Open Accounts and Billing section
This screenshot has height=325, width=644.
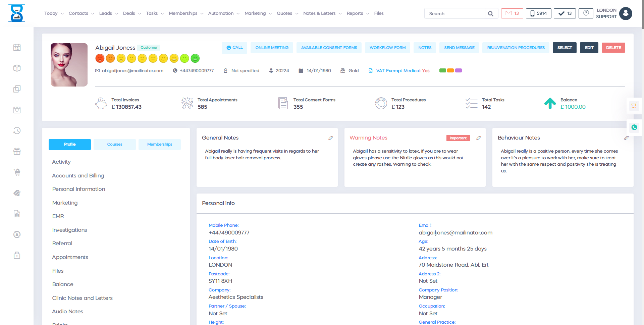78,175
